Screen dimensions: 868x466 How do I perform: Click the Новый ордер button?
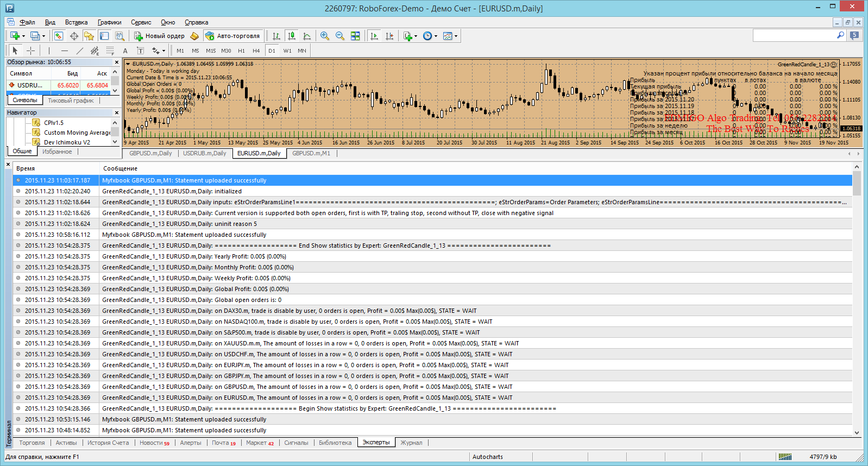pos(160,36)
